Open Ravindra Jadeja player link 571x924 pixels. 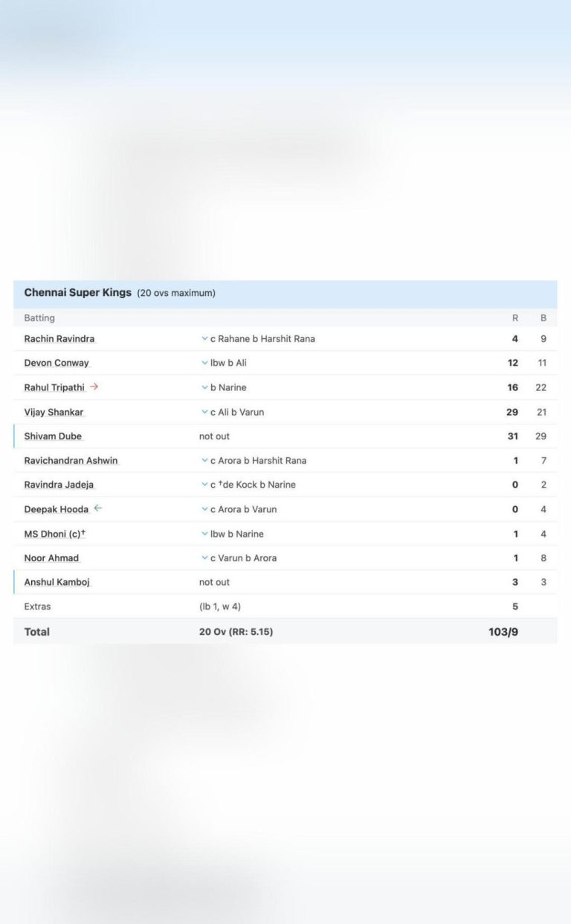[59, 485]
